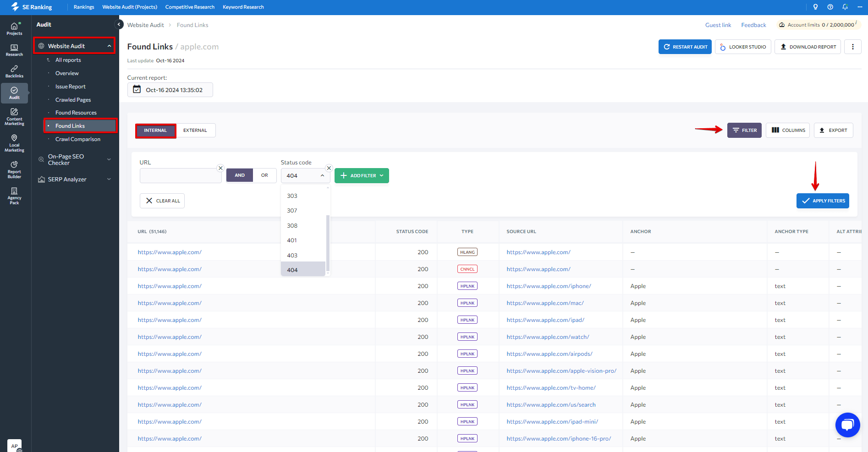Image resolution: width=868 pixels, height=452 pixels.
Task: Open the Rankings top menu
Action: tap(84, 7)
